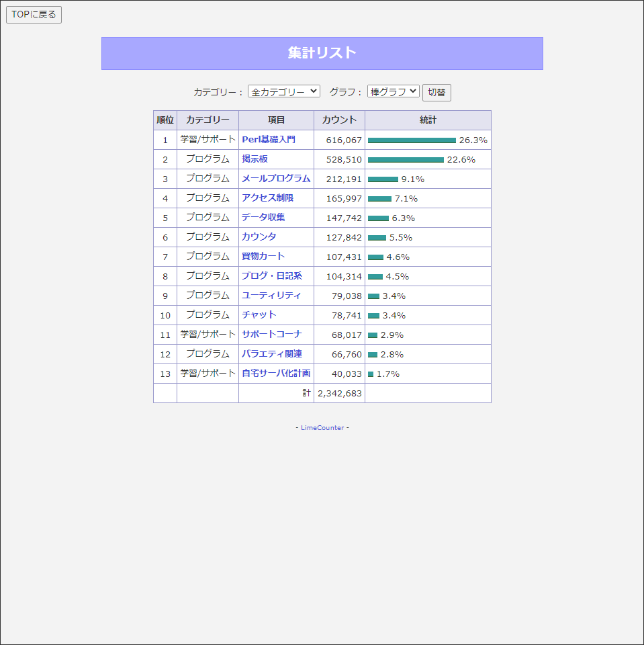Open the ユーティリティ link
Screen dimensions: 644x645
271,296
